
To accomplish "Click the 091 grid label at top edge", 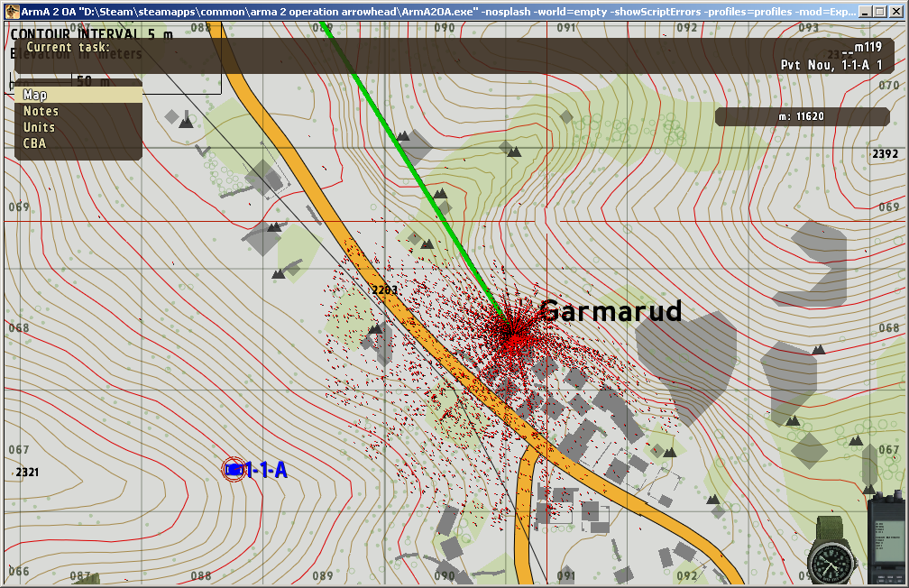I will (x=566, y=27).
